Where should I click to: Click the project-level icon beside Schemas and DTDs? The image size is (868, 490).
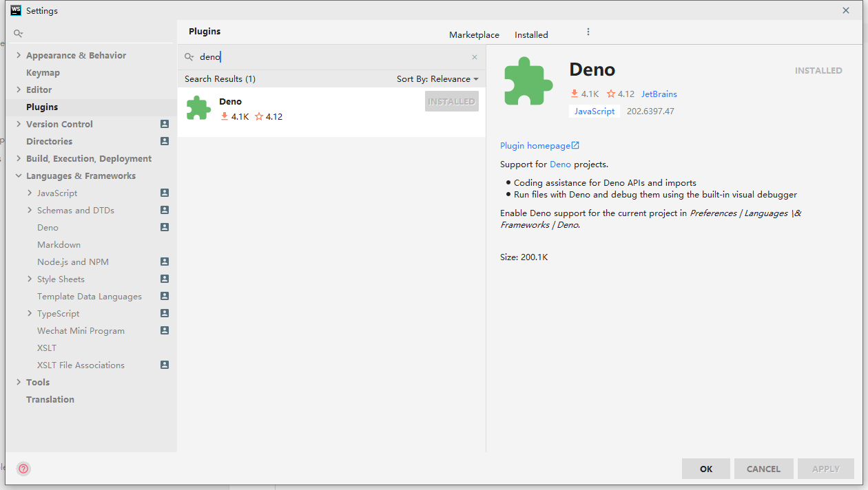click(x=165, y=210)
